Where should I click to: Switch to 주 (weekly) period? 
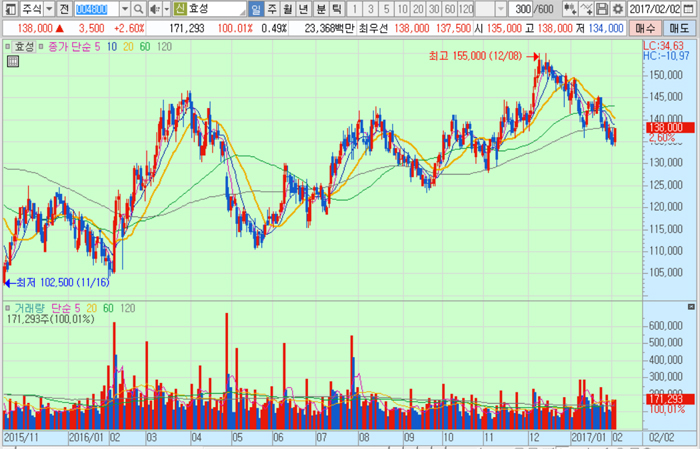[273, 8]
